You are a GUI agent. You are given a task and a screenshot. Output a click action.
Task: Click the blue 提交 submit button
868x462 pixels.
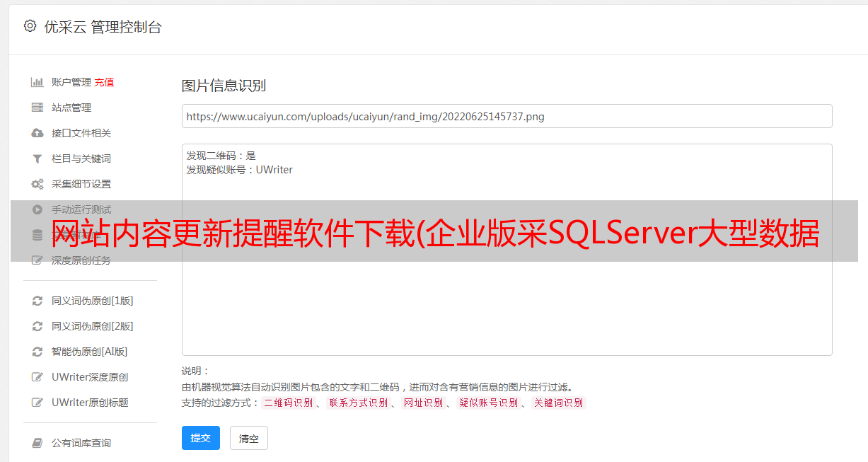tap(201, 438)
